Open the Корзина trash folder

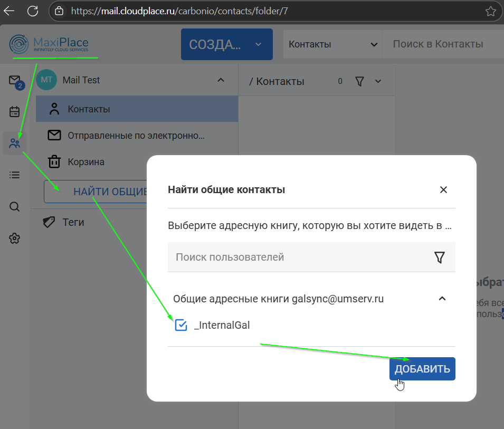(86, 162)
